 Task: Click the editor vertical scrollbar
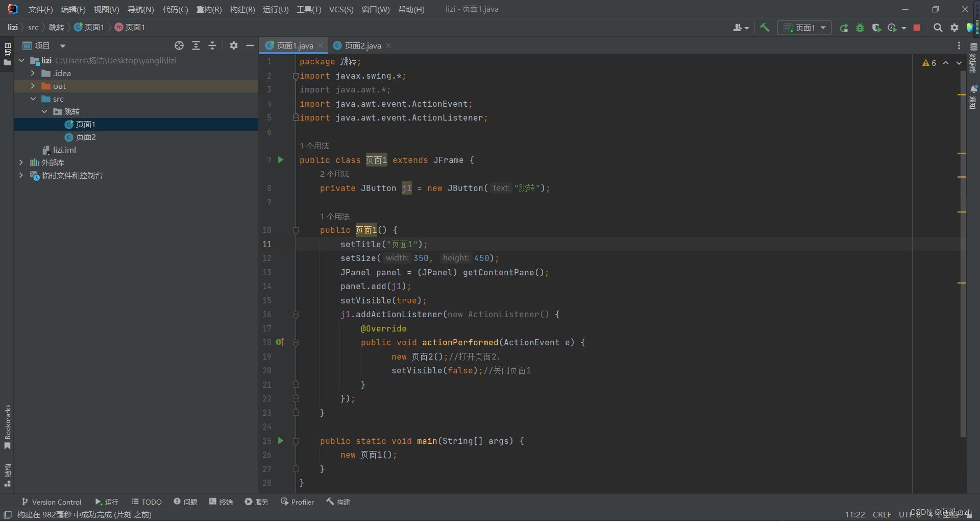click(x=963, y=255)
